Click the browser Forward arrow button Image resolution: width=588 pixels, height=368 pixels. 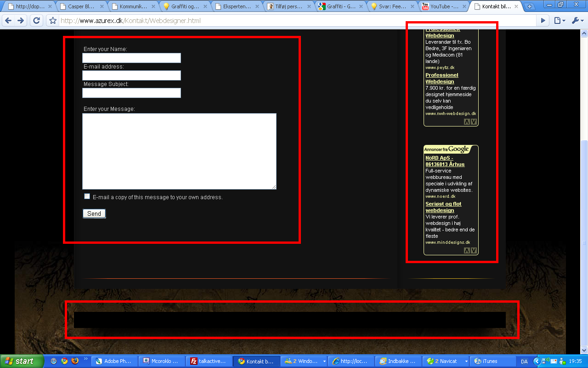(x=21, y=21)
